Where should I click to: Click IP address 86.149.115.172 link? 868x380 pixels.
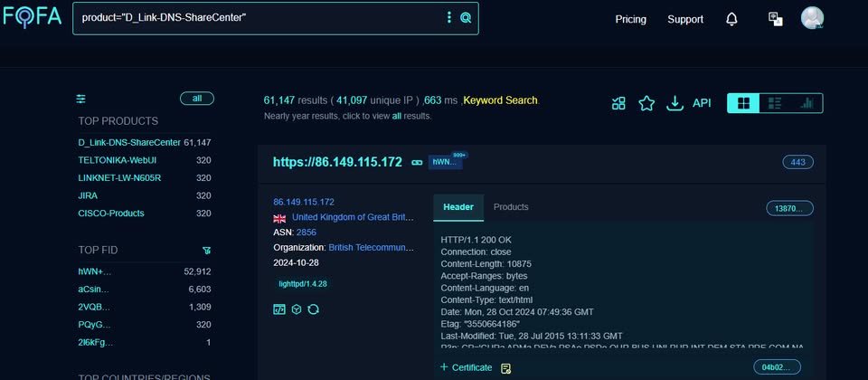click(304, 202)
